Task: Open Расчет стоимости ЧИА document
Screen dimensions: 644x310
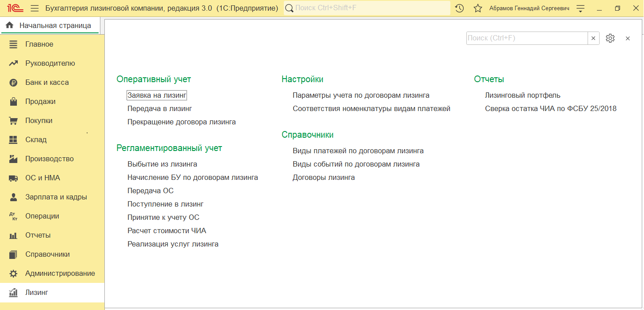Action: (x=167, y=231)
